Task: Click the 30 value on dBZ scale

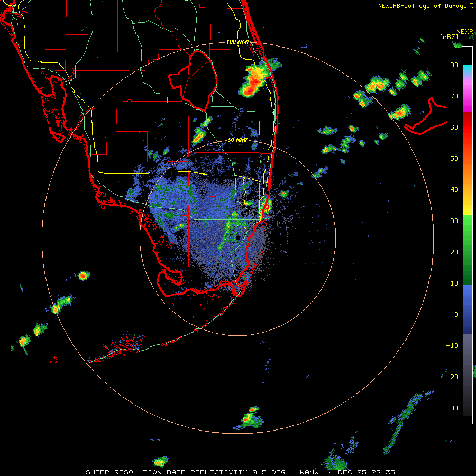Action: point(454,221)
